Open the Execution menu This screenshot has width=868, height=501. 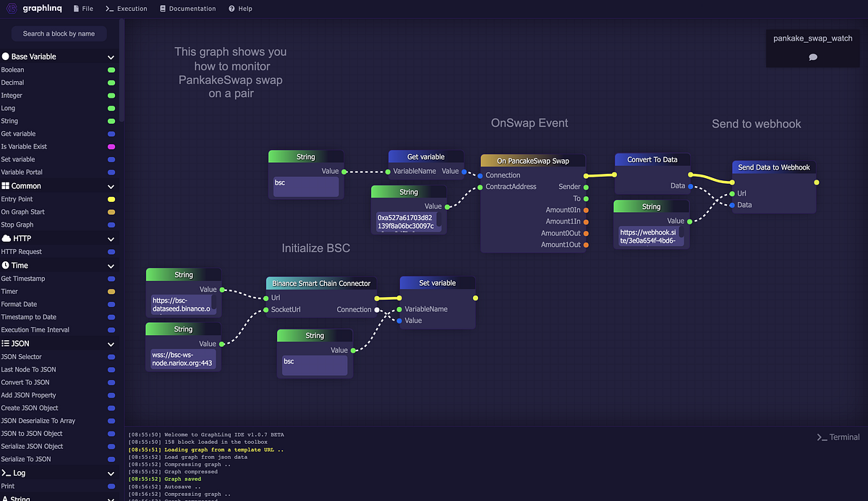127,9
